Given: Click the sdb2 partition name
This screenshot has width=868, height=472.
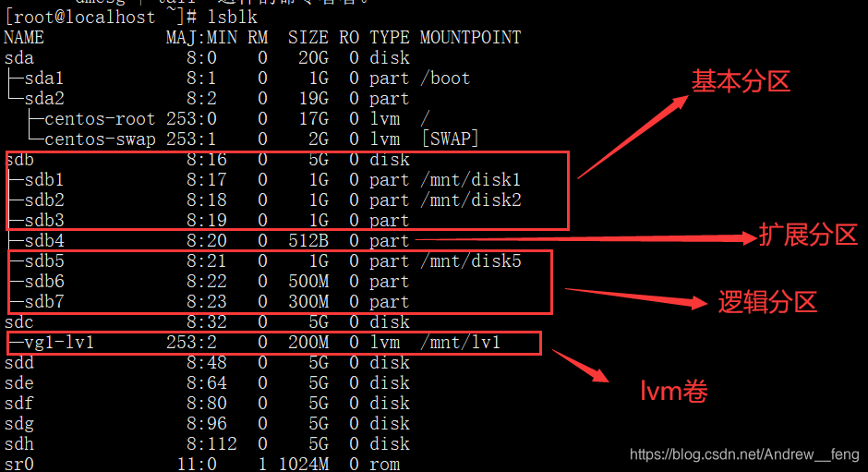Looking at the screenshot, I should pyautogui.click(x=44, y=200).
